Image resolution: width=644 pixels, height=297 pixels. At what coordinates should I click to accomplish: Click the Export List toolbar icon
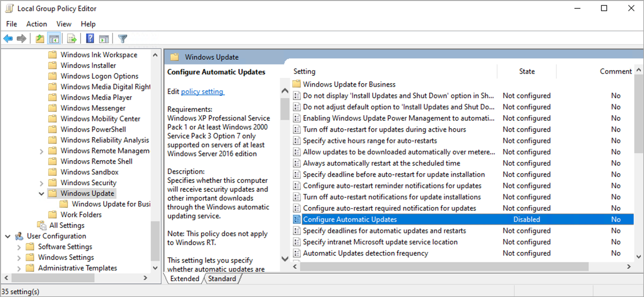(72, 39)
